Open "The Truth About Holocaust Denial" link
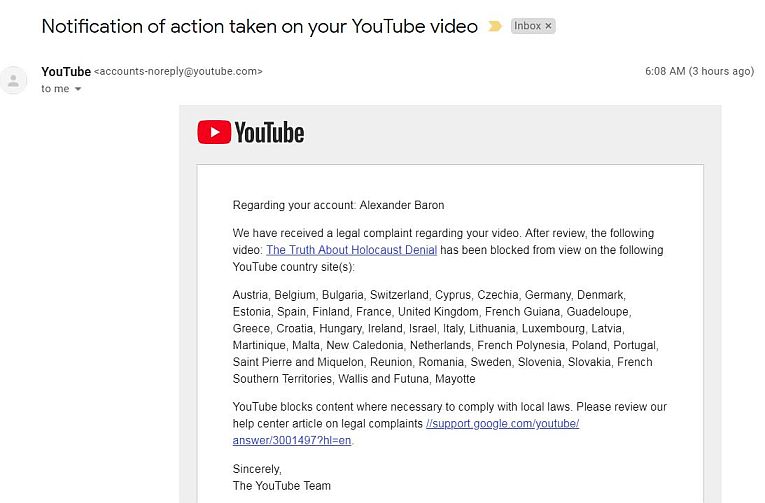 (x=351, y=250)
